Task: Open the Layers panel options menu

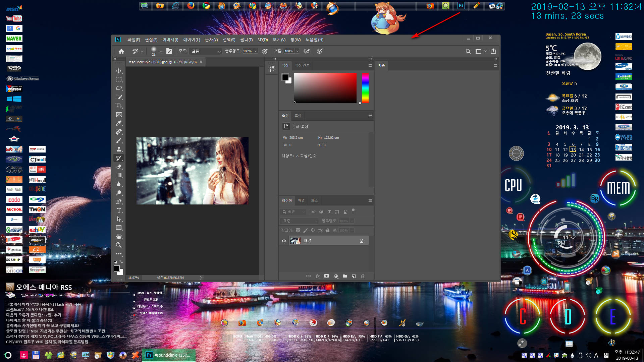Action: coord(370,200)
